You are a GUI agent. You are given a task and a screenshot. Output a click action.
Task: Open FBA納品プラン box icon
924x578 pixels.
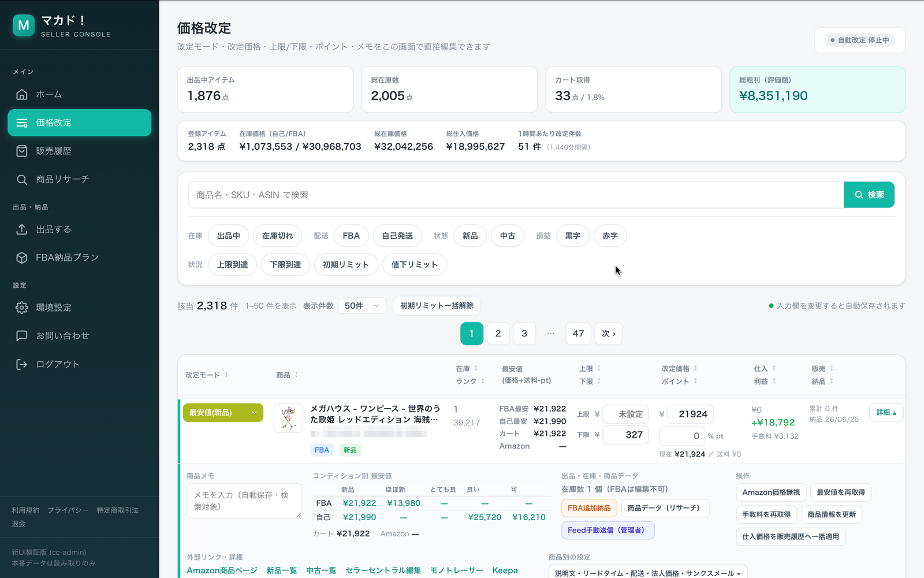(x=22, y=258)
